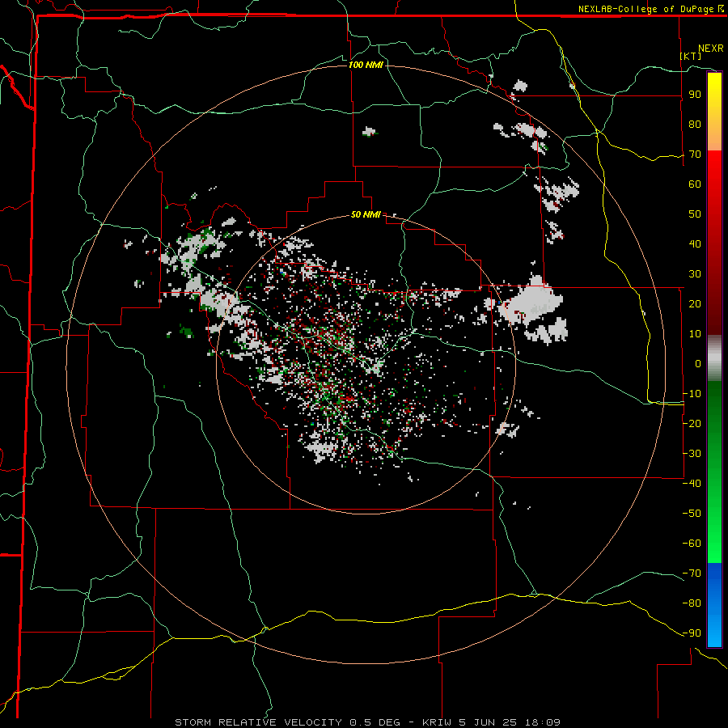Click the 70 value on the velocity scale
The height and width of the screenshot is (728, 728).
695,154
